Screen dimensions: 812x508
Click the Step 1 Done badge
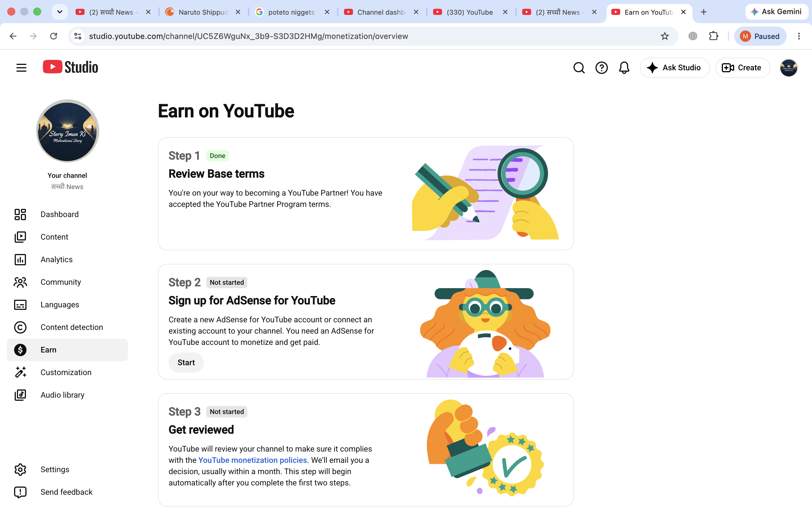coord(217,156)
